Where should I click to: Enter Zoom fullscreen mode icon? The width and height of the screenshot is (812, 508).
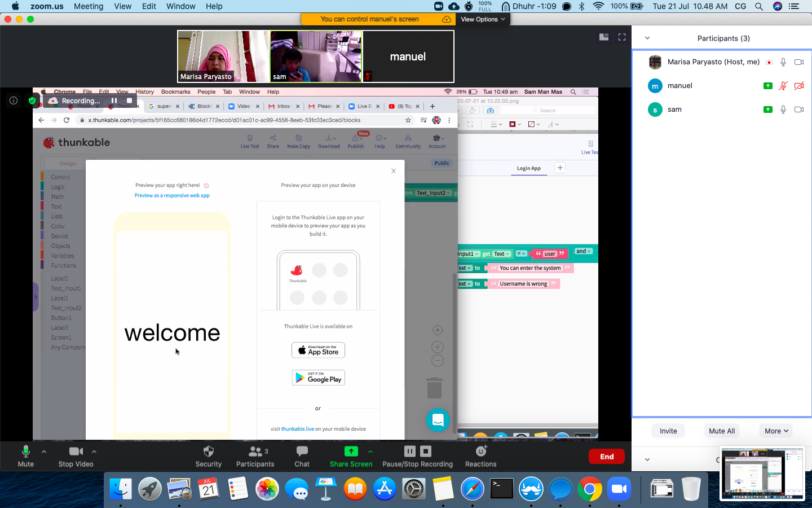[x=622, y=37]
